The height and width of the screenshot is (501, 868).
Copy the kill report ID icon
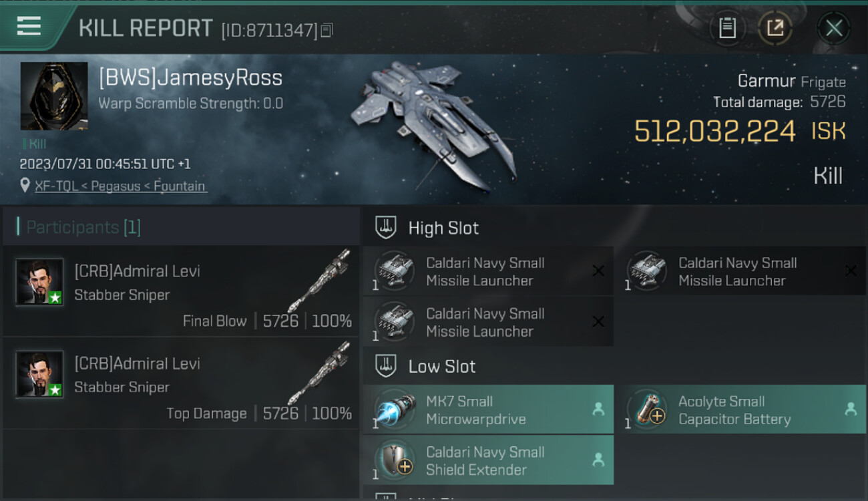point(327,30)
